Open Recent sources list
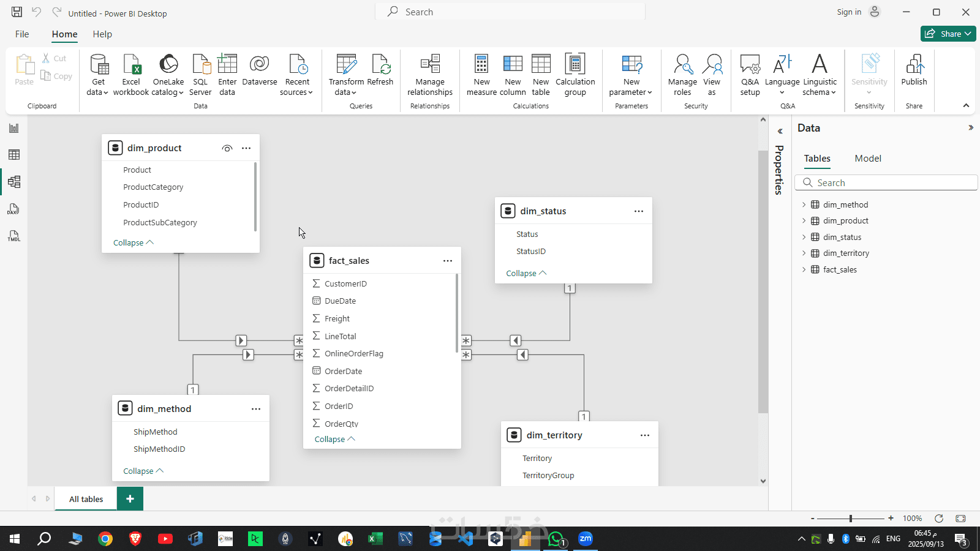980x551 pixels. pyautogui.click(x=297, y=75)
